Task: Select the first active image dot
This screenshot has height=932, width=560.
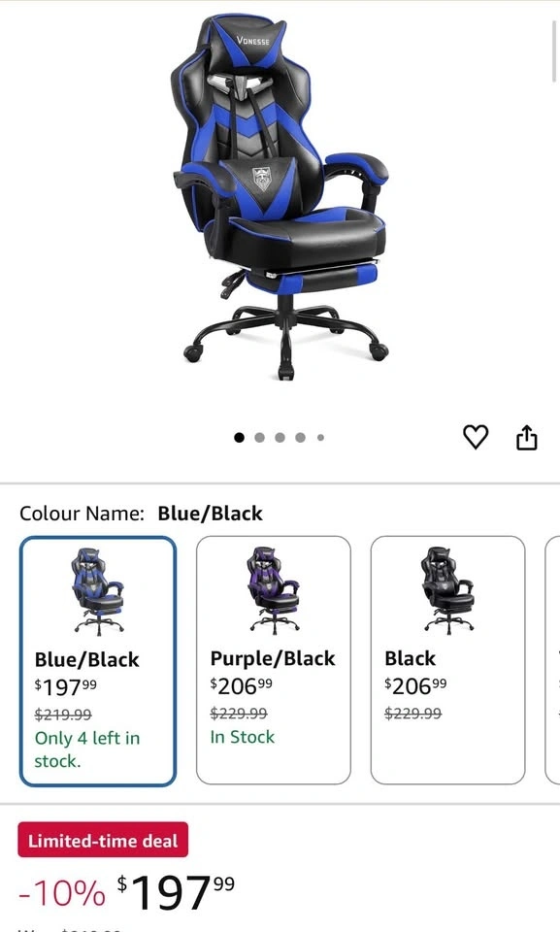Action: [239, 438]
